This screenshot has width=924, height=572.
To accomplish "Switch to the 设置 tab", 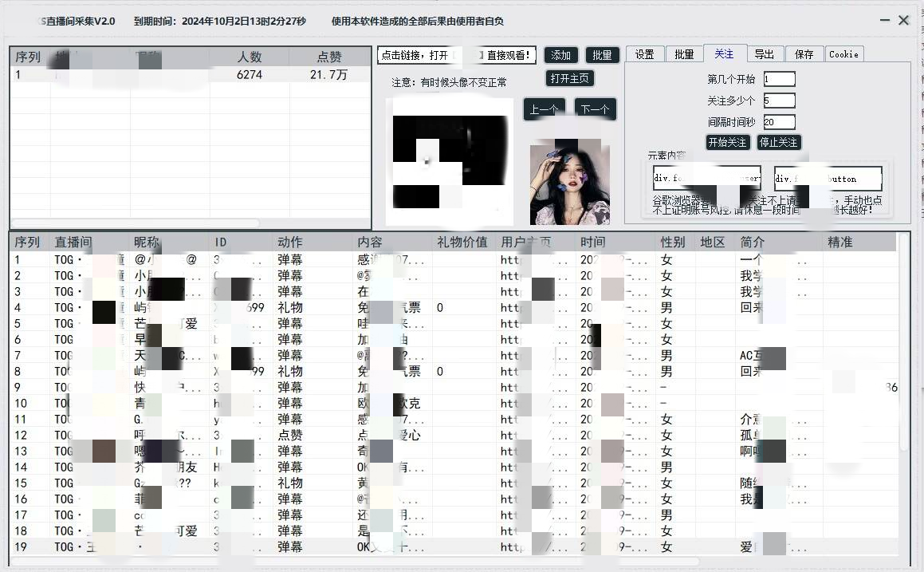I will coord(644,54).
